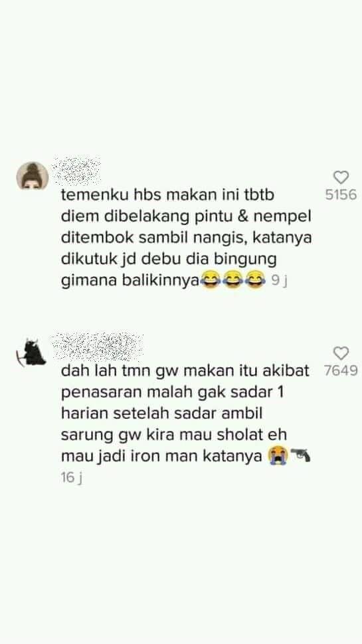Tap the line "dah lah tmn gw makan itu akibat"
Viewport: 362px width, 644px height.
(185, 370)
